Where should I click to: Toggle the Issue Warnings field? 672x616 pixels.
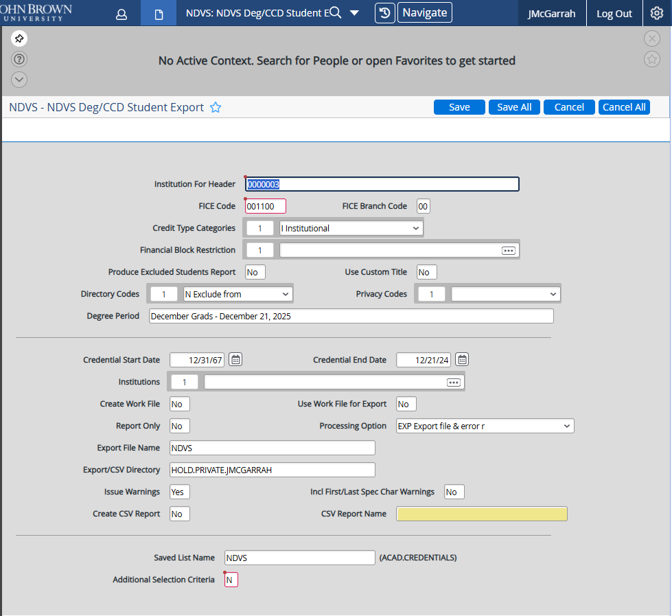[180, 492]
